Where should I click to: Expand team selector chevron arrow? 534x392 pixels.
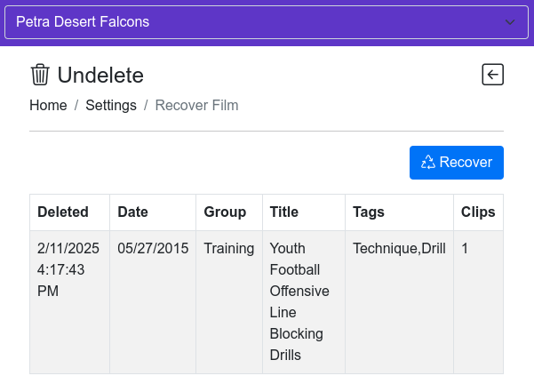(x=510, y=22)
